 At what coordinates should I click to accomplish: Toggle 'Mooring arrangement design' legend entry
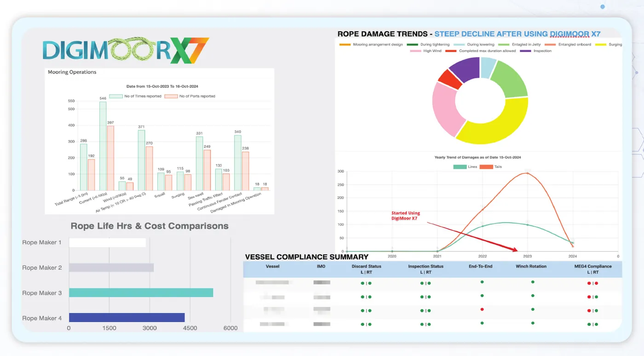point(371,45)
